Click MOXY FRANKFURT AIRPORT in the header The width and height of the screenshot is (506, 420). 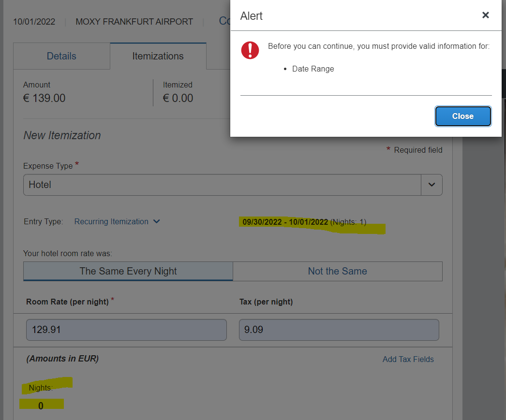(134, 21)
